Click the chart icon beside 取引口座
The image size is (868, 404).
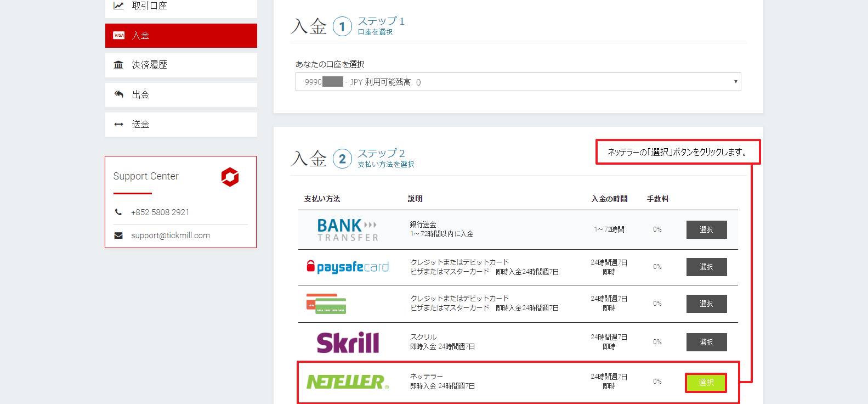[x=118, y=5]
